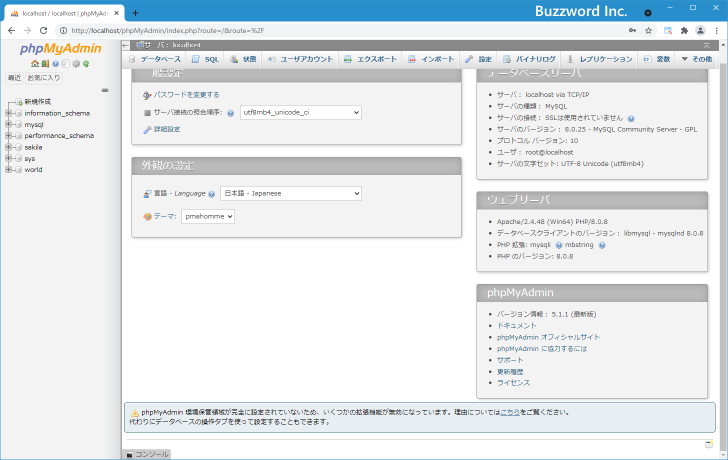728x460 pixels.
Task: Bookmark this page with the star icon
Action: tap(649, 31)
